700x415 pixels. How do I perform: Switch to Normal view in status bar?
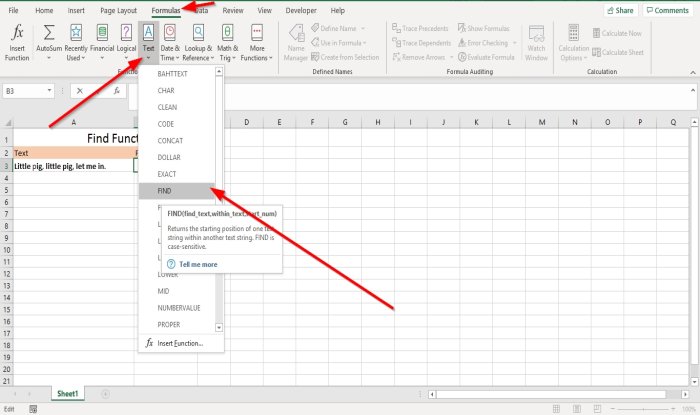coord(556,409)
